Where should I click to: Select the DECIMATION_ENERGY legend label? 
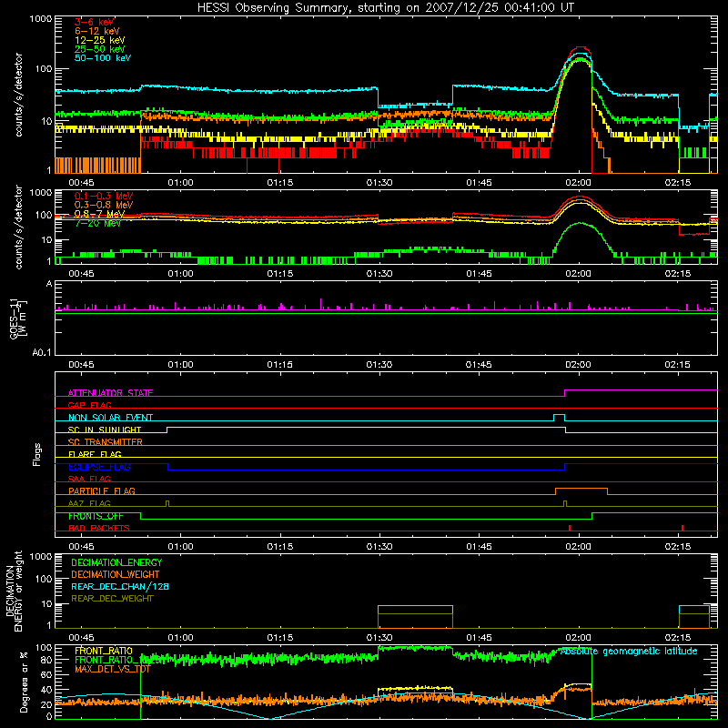point(116,562)
